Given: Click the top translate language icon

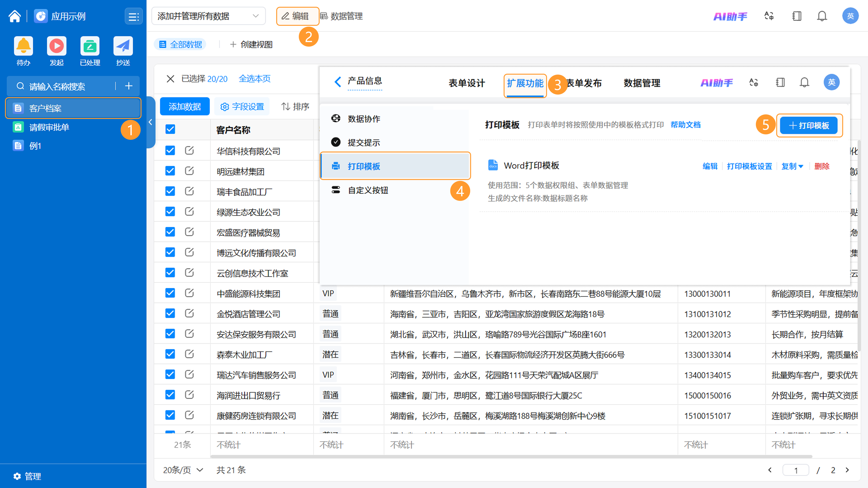Looking at the screenshot, I should (769, 16).
